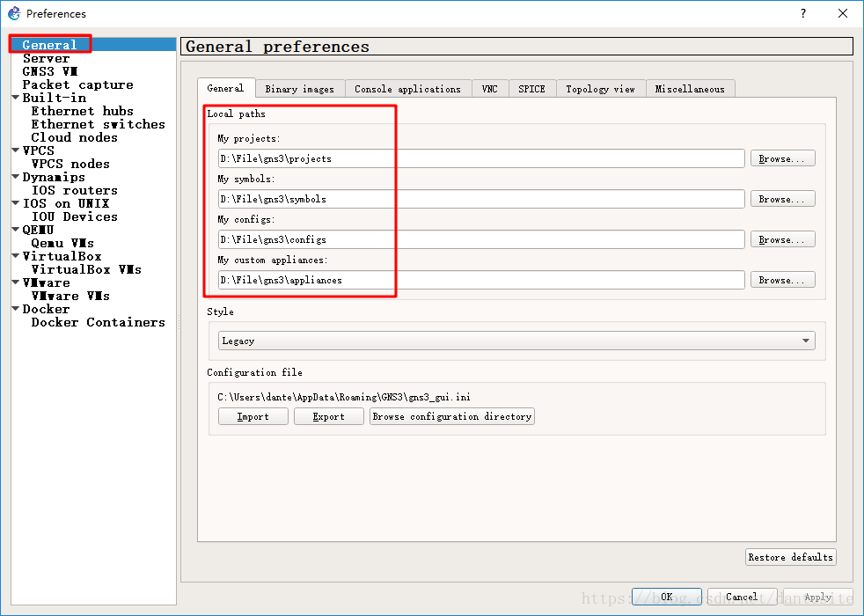Click Cancel to discard changes
The image size is (864, 616).
[742, 597]
